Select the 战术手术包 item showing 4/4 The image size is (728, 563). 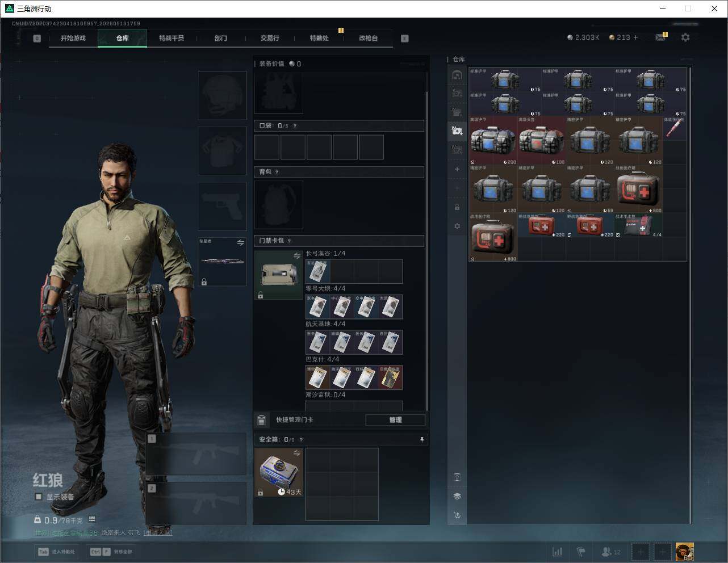(x=638, y=225)
